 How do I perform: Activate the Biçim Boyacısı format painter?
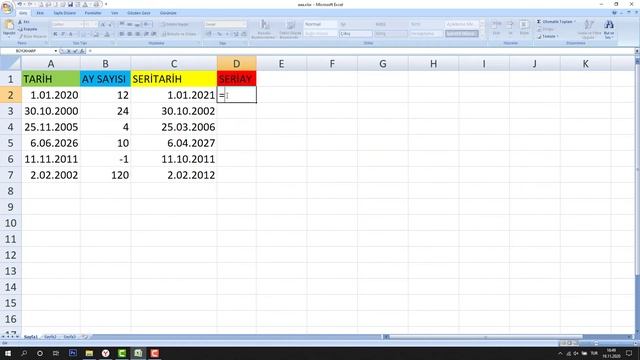pos(33,36)
